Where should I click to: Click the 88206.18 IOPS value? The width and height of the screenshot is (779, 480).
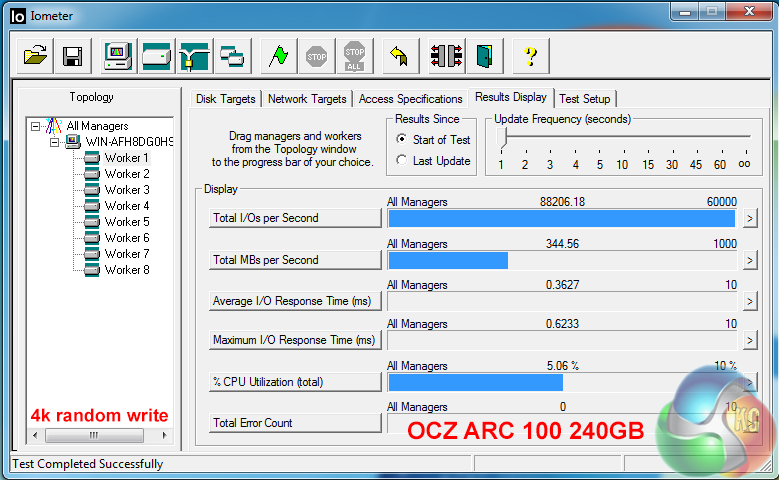[562, 202]
